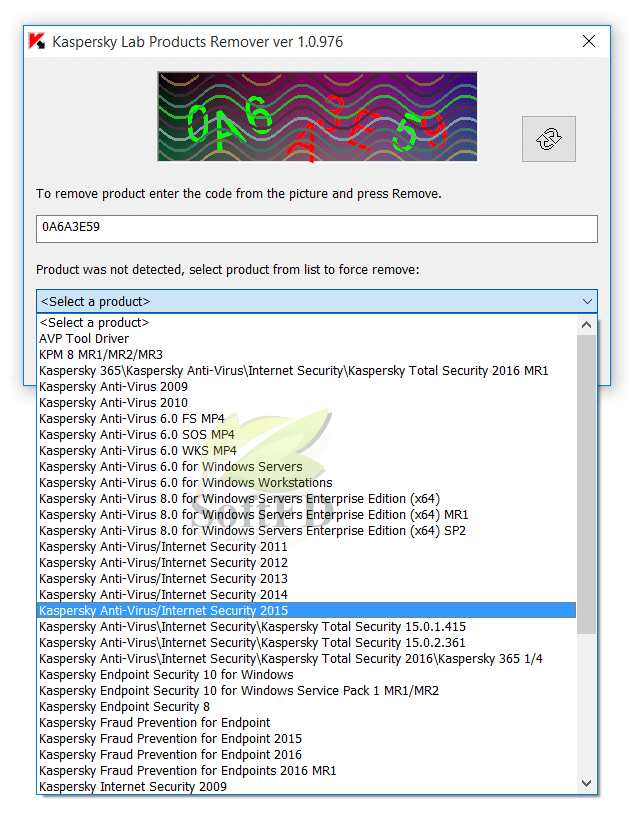Choose Anti-Virus/Internet Security 2013
Screen dimensions: 634x813
pos(306,579)
